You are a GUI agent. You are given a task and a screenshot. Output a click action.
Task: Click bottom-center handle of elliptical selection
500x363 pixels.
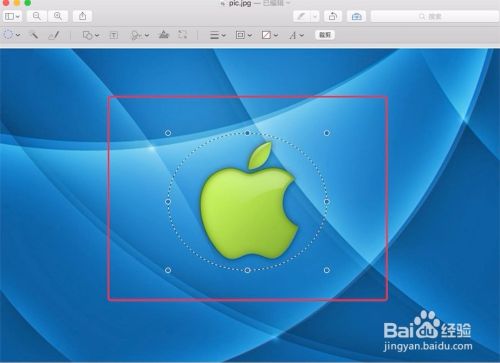[247, 270]
